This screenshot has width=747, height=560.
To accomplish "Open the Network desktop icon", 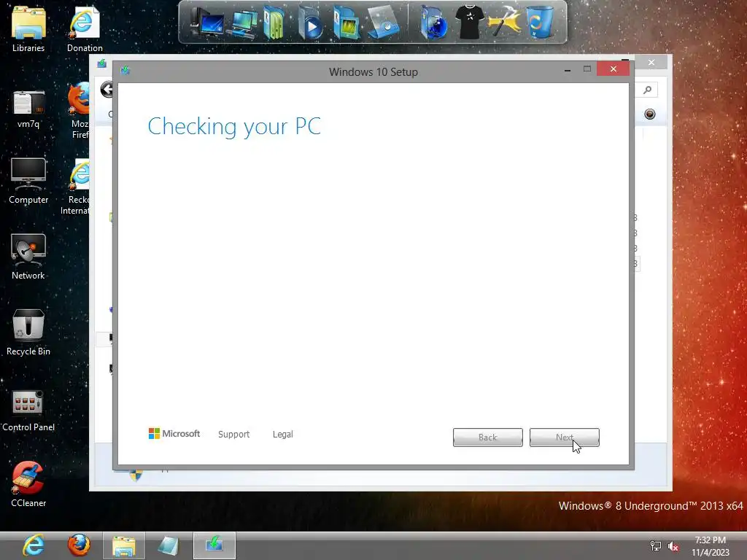I will tap(28, 257).
